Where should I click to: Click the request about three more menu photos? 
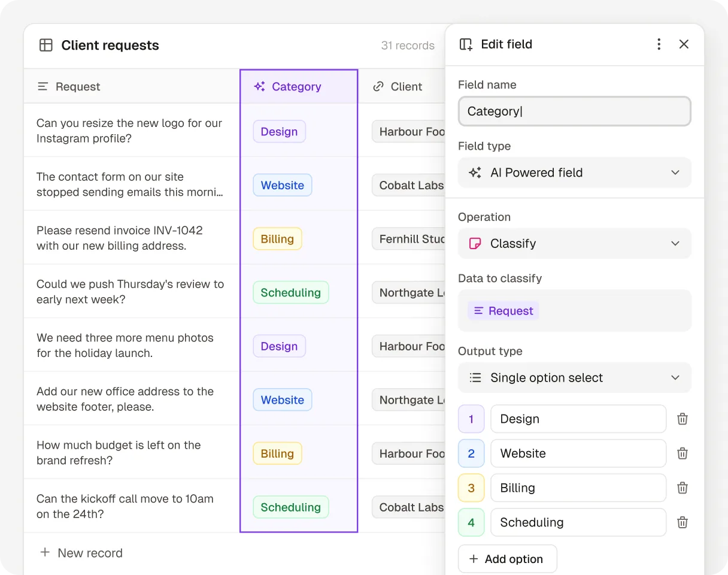[x=125, y=345]
